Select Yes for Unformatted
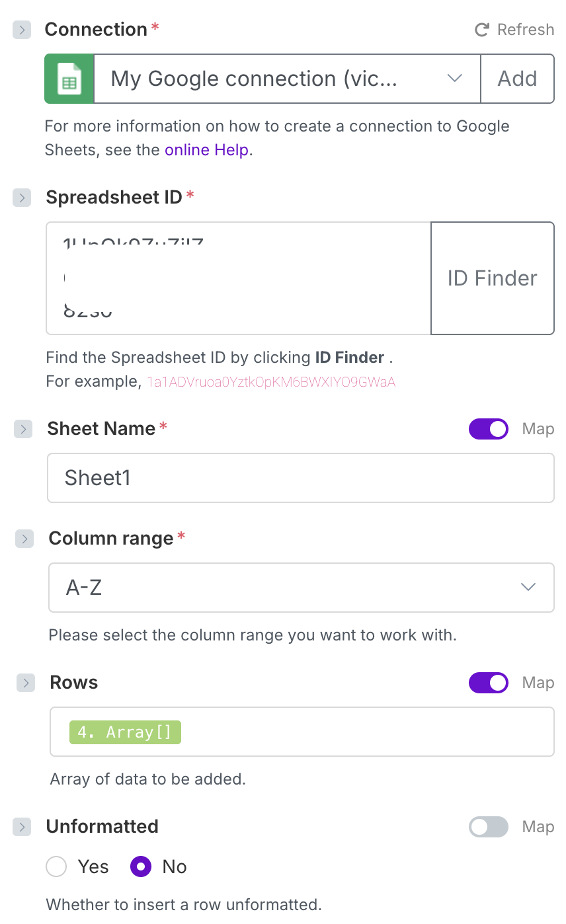 (57, 866)
